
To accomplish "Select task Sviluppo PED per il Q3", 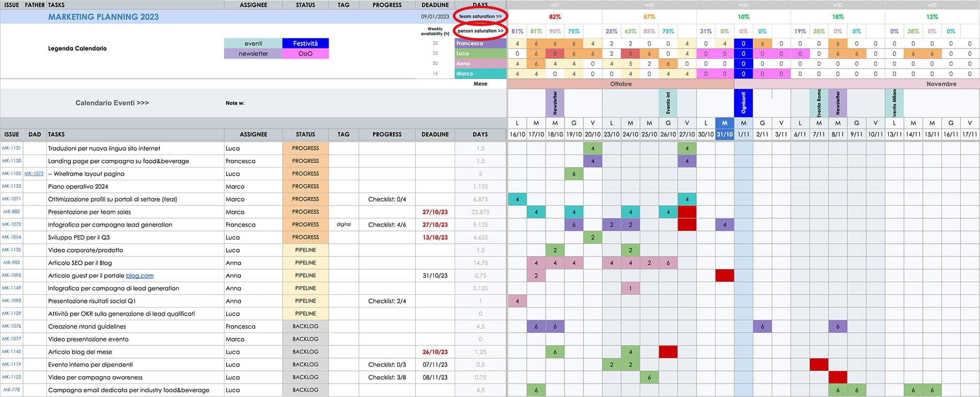I will 79,238.
